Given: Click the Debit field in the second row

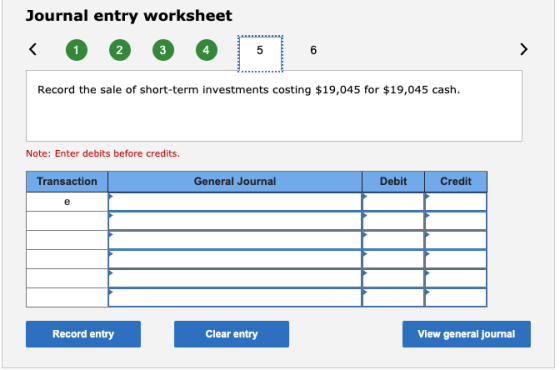Looking at the screenshot, I should coord(393,221).
